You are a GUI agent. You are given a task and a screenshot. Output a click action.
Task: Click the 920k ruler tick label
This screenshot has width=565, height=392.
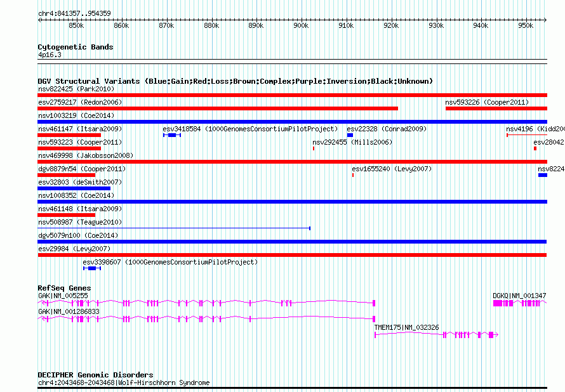coord(391,25)
